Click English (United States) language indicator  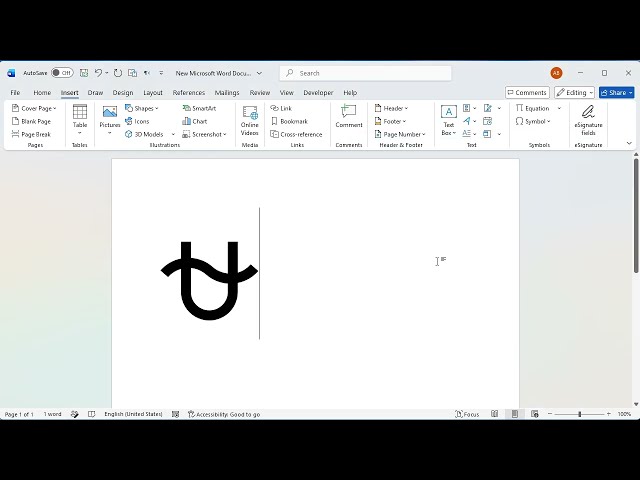133,414
